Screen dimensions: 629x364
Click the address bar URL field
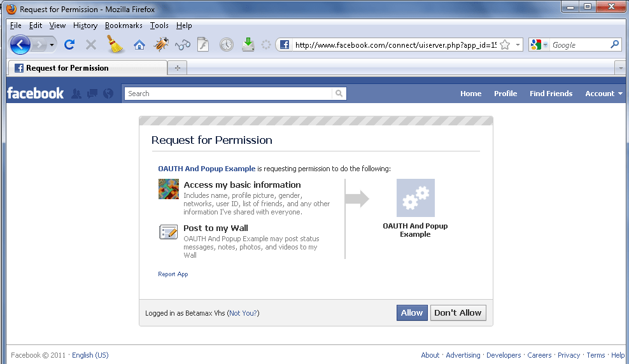pos(395,45)
